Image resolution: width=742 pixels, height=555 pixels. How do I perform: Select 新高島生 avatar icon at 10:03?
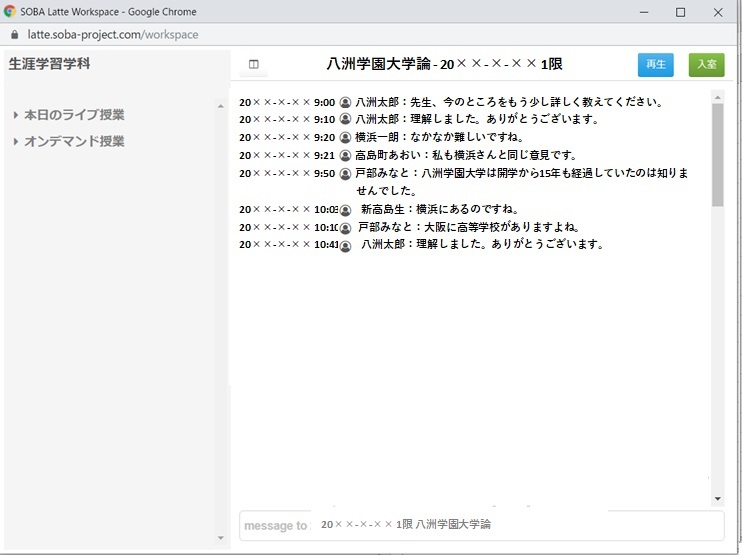pyautogui.click(x=345, y=210)
